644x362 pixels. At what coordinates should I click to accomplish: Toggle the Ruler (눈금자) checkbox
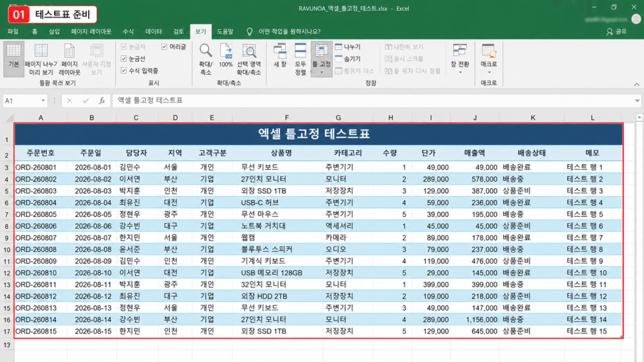[124, 47]
